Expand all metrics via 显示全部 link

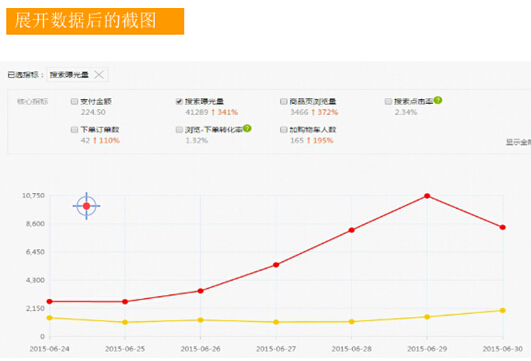[x=518, y=142]
